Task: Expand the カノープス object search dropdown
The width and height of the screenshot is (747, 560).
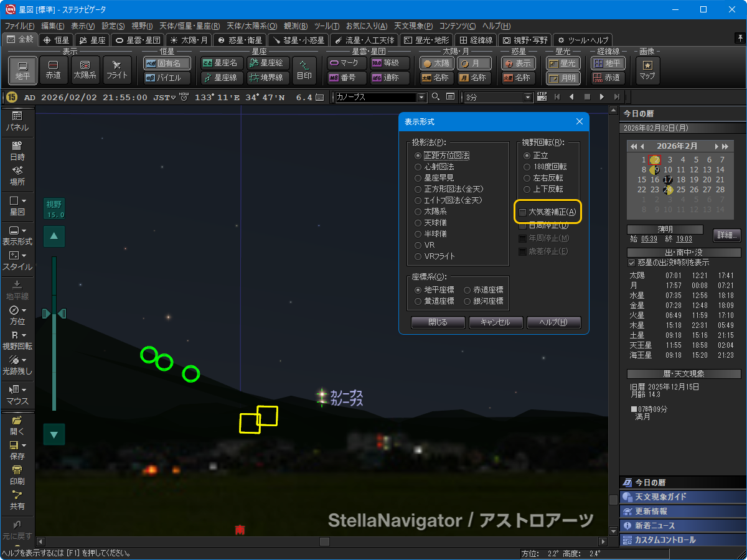Action: click(421, 97)
